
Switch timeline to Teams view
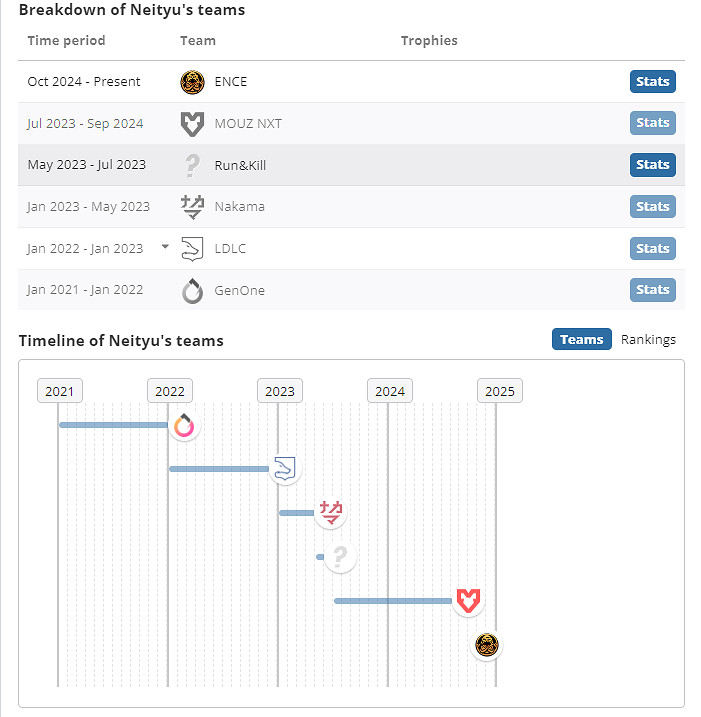click(x=581, y=340)
